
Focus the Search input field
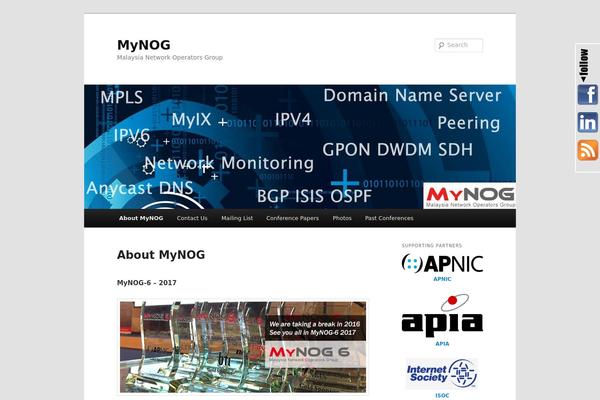coord(459,45)
